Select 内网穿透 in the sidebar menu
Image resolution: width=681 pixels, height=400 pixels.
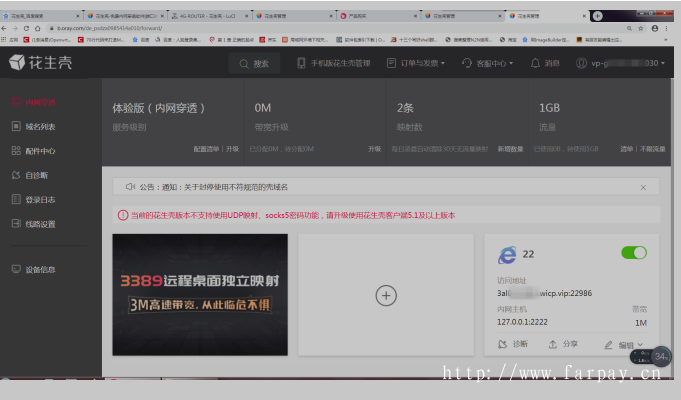pos(40,102)
